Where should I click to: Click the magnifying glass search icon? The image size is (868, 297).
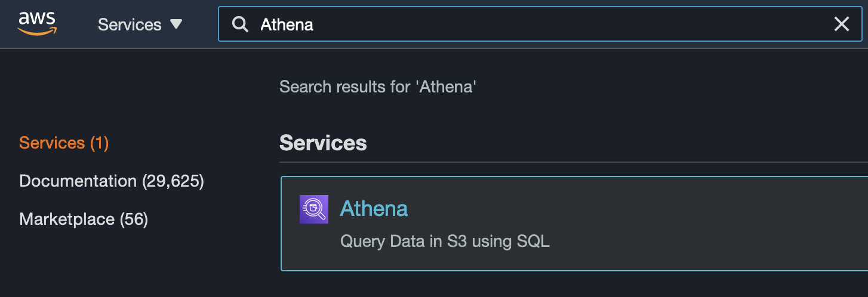click(x=240, y=24)
